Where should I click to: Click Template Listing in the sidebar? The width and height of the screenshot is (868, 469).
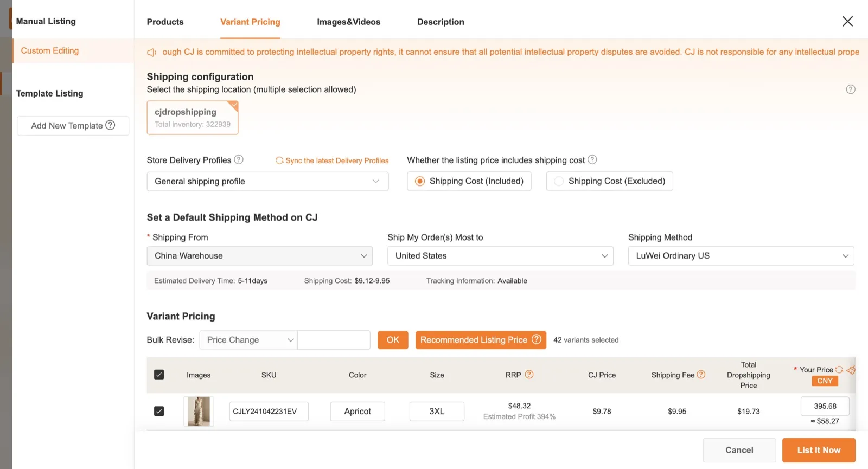pos(49,93)
